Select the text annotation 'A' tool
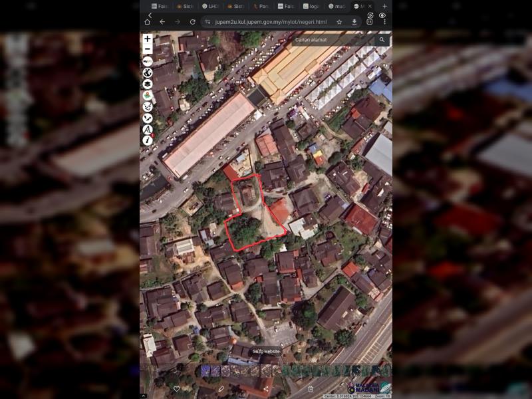This screenshot has height=399, width=532. (148, 130)
